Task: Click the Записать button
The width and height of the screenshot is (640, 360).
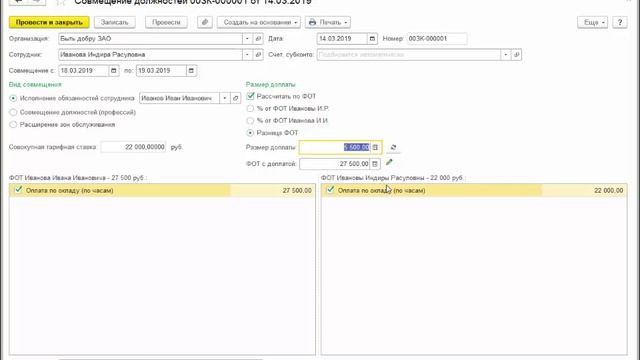Action: pos(115,22)
